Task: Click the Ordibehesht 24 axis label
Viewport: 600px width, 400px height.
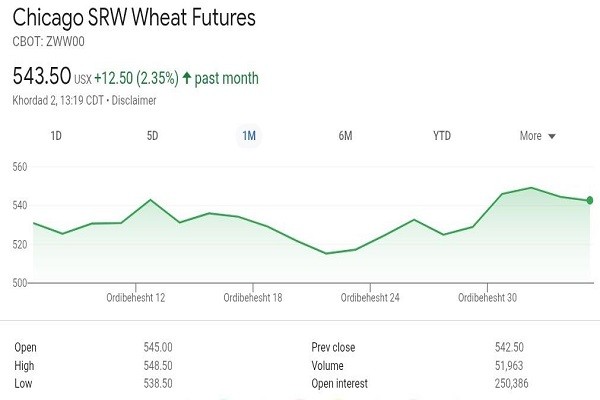Action: click(x=370, y=298)
